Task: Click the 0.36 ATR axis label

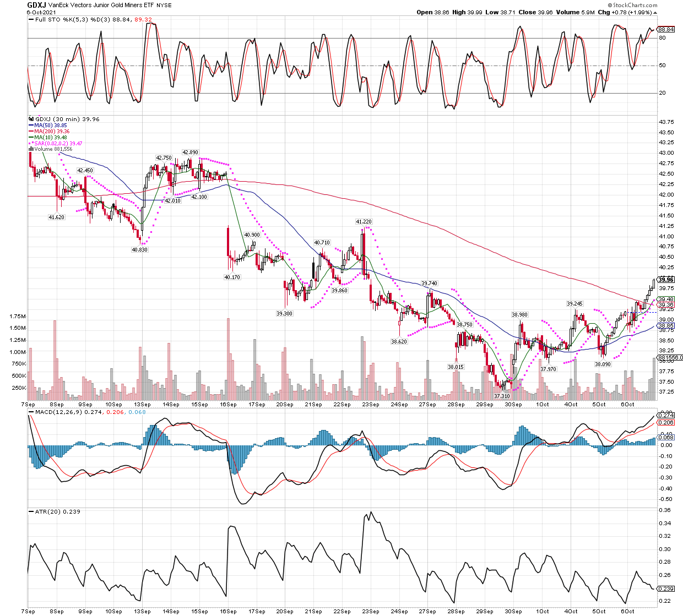Action: tap(665, 510)
